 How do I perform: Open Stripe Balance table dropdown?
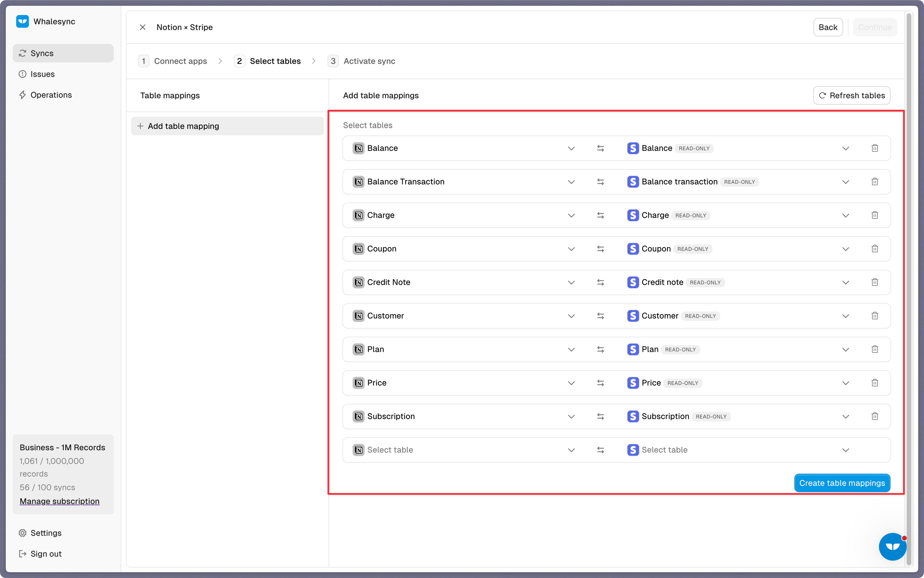738,148
